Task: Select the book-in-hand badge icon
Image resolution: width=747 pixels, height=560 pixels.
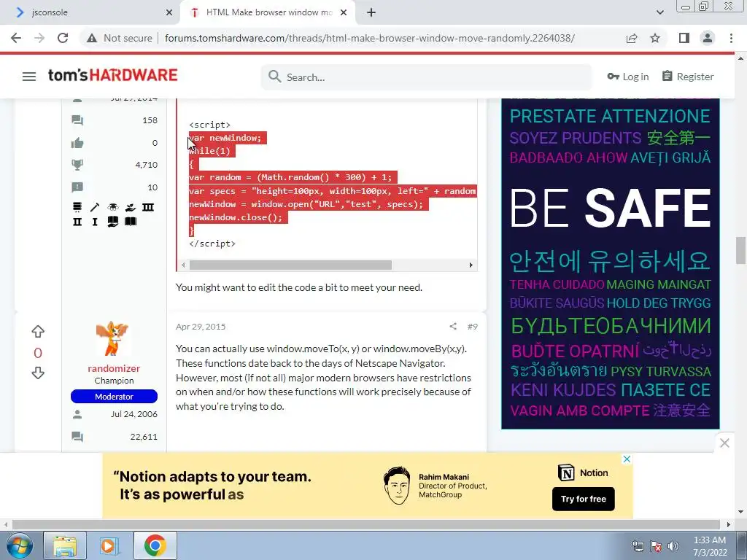Action: (x=113, y=222)
